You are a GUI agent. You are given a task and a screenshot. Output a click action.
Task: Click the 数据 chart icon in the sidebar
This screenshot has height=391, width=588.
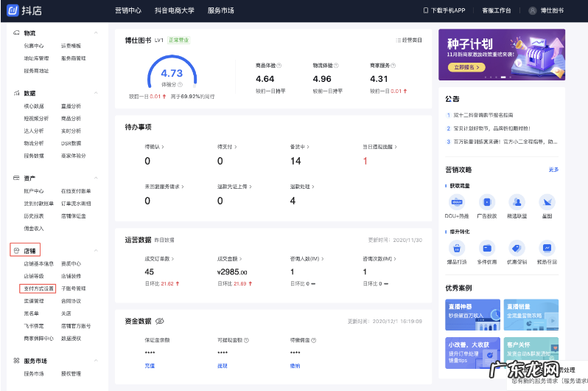point(16,93)
